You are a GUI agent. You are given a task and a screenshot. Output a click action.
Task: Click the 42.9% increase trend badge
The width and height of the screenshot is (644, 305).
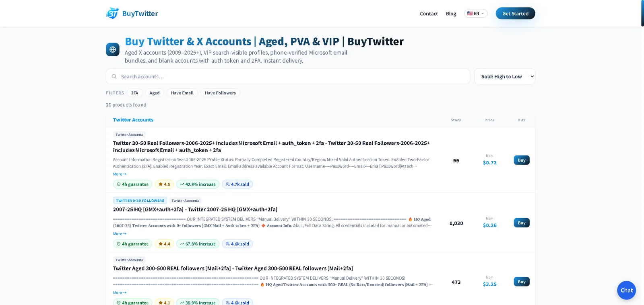(x=198, y=184)
